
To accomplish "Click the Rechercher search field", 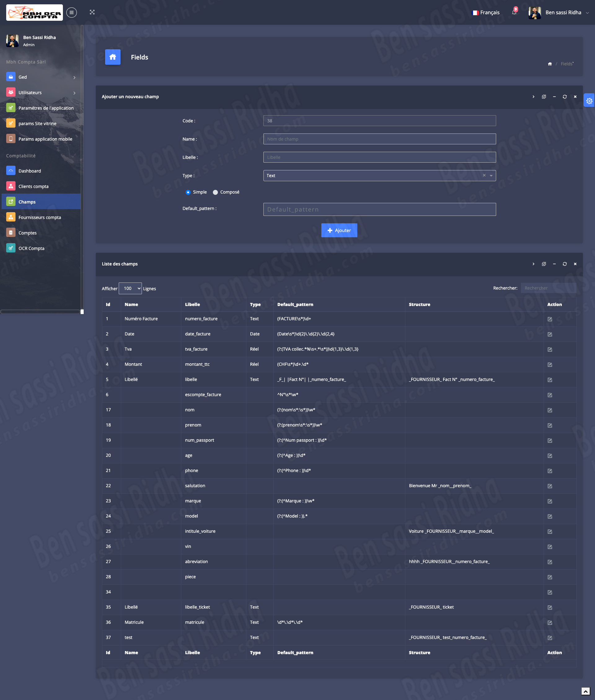I will [548, 288].
